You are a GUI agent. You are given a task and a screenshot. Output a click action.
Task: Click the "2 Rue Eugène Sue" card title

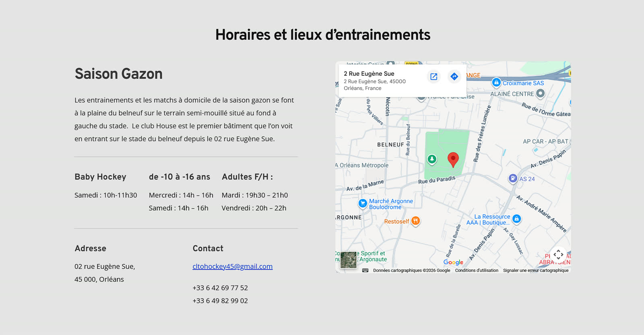coord(369,74)
